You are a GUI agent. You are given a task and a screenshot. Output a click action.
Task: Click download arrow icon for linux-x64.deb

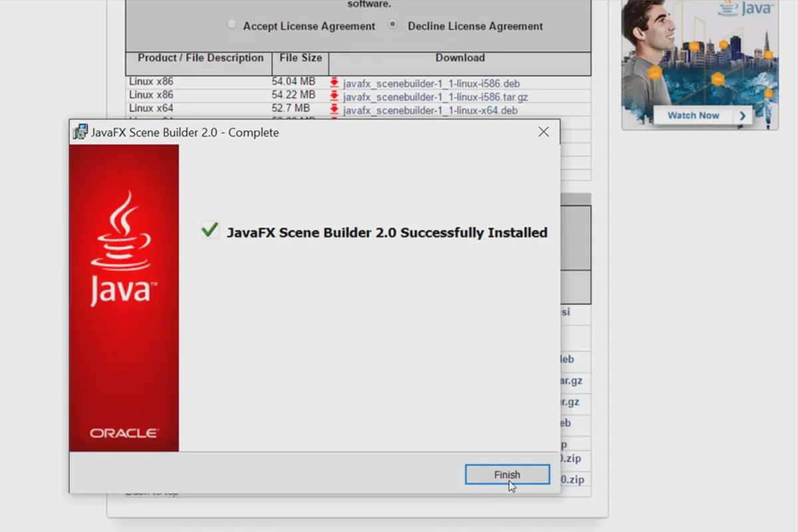coord(334,110)
